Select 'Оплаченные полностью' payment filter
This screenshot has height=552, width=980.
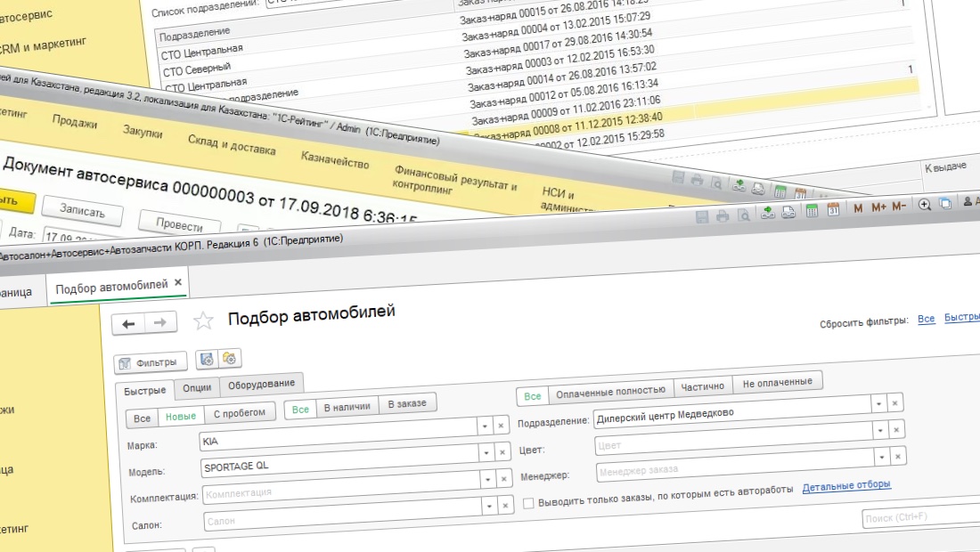coord(610,391)
